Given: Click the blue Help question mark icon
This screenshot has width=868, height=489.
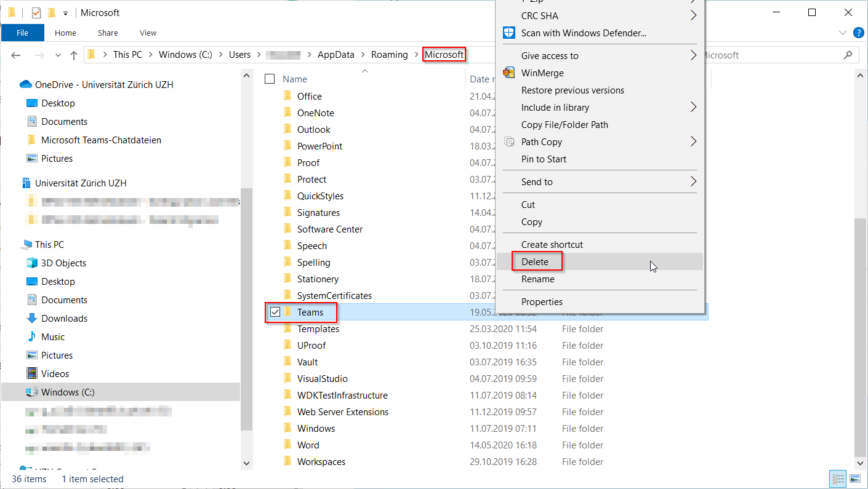Looking at the screenshot, I should point(858,32).
